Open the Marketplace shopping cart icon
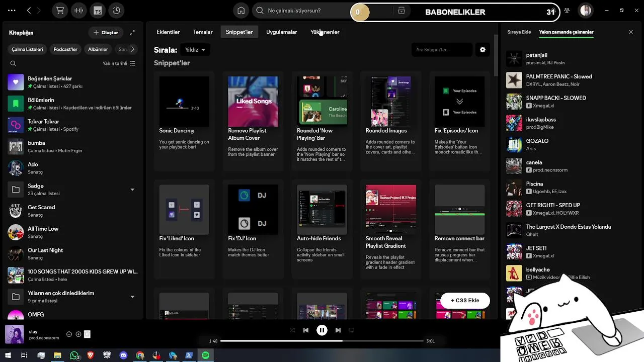644x362 pixels. [x=60, y=11]
